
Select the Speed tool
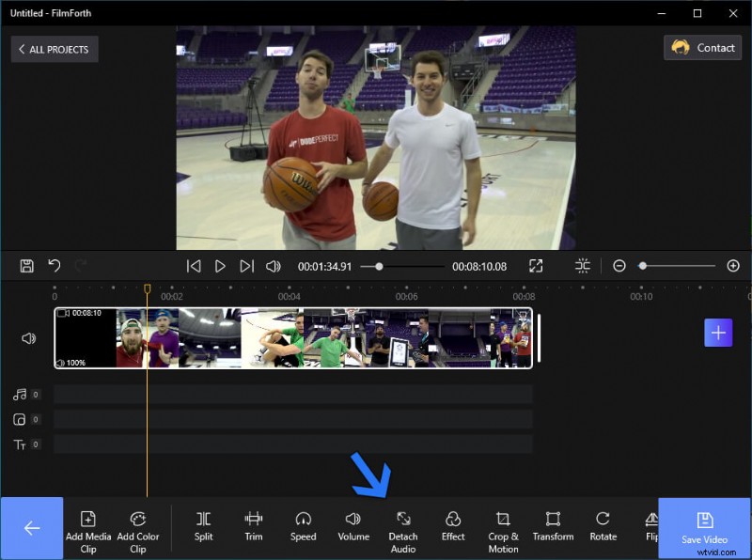(x=303, y=526)
